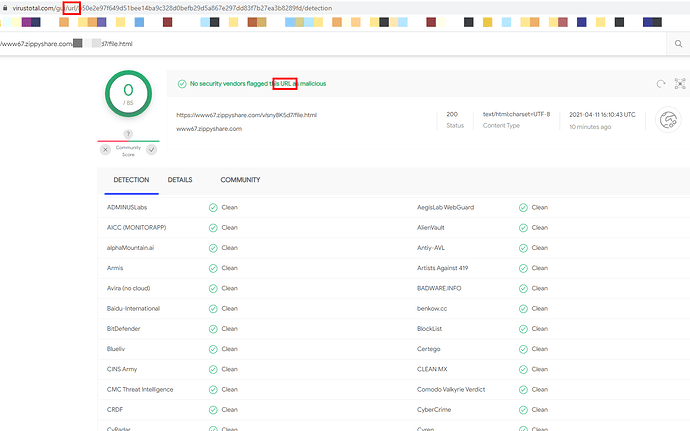
Task: Click the purple bookmark favicon in bookmarks bar
Action: [x=26, y=22]
